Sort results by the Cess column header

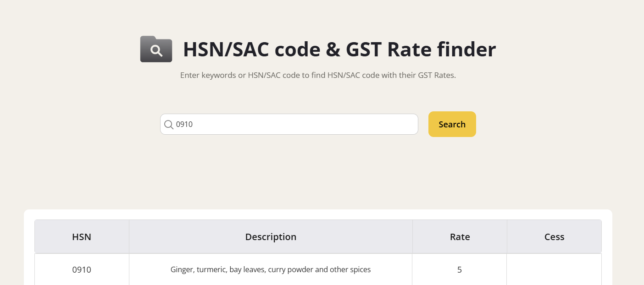(x=554, y=236)
